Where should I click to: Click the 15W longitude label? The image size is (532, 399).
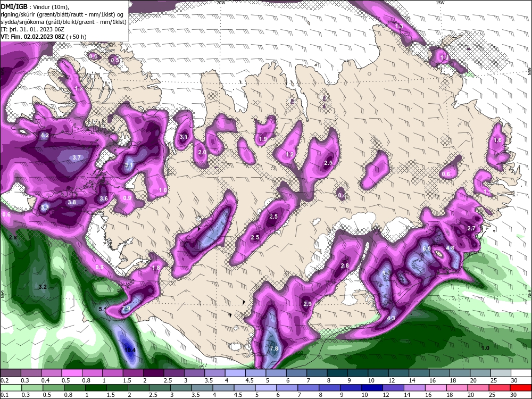pos(440,2)
